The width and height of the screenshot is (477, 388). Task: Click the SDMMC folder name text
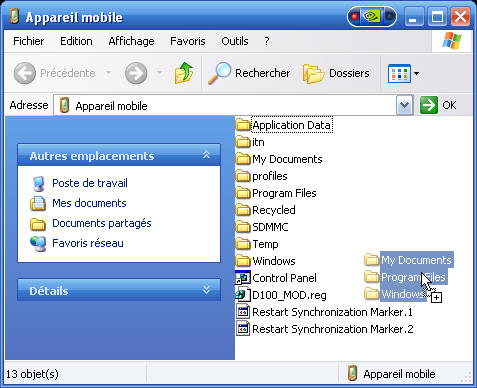[270, 227]
